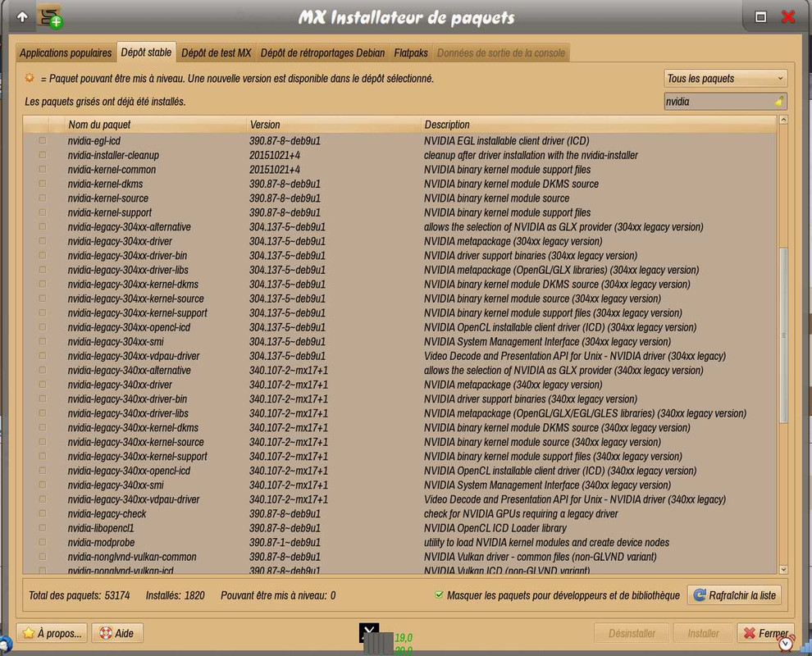Clear the nvidia search field with broom icon
The image size is (812, 656).
779,102
